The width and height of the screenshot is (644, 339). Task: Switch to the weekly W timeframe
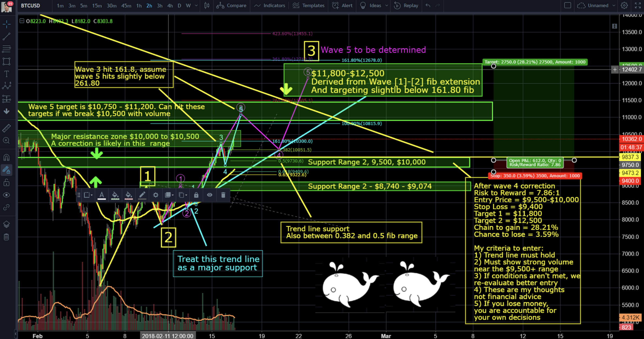[x=188, y=5]
